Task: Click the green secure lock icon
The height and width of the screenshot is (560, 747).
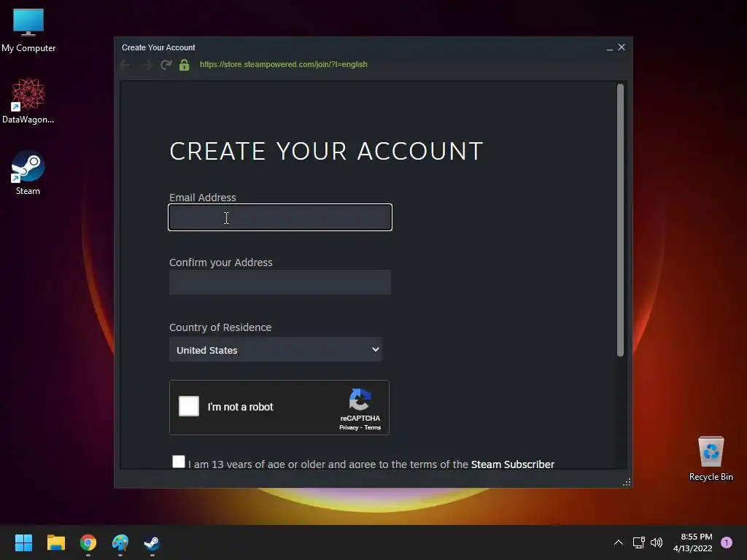Action: [x=185, y=65]
